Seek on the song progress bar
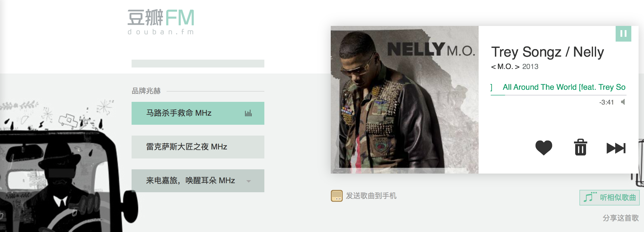Screen dimensions: 644x232 point(558,95)
